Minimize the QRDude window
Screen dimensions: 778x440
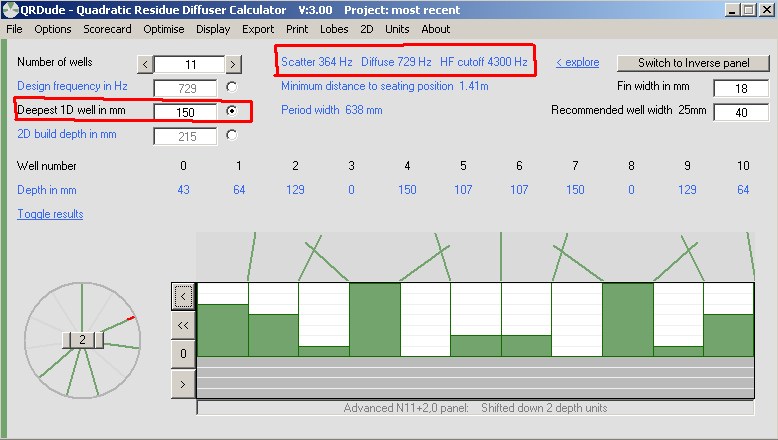pyautogui.click(x=731, y=10)
